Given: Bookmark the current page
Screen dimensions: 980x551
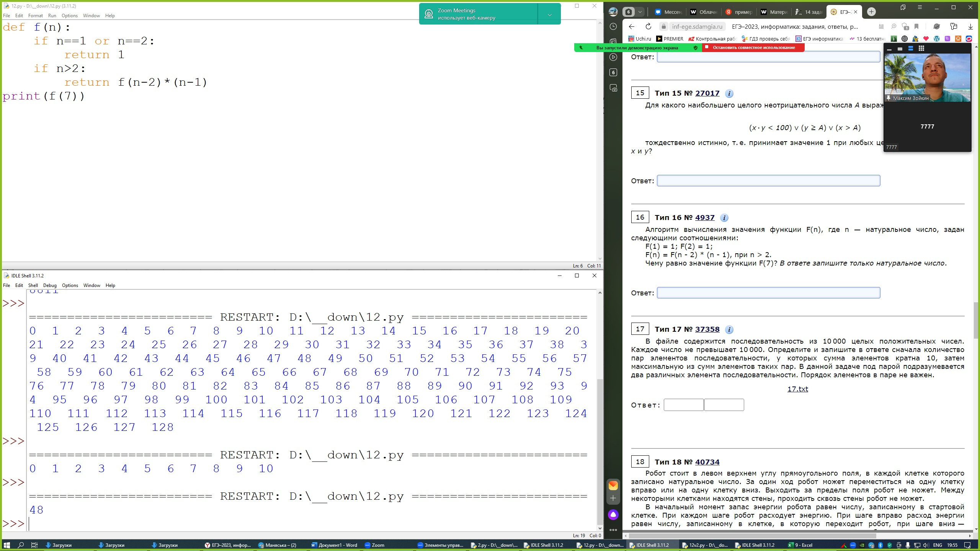Looking at the screenshot, I should tap(916, 26).
